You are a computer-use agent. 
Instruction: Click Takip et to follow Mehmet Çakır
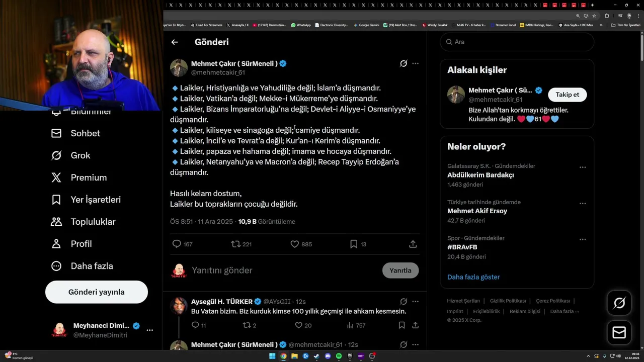click(x=567, y=95)
